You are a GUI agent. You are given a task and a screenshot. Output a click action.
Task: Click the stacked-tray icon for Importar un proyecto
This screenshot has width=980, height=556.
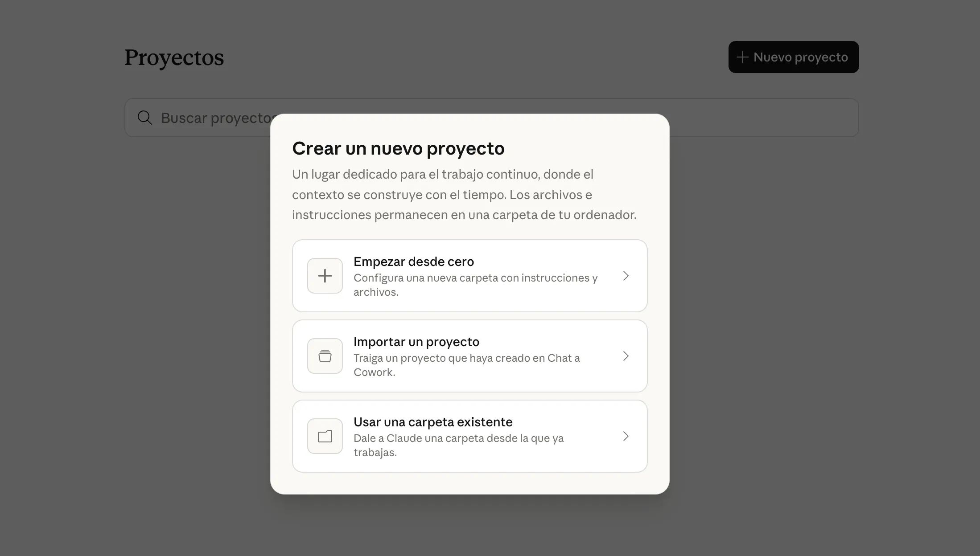pyautogui.click(x=325, y=356)
